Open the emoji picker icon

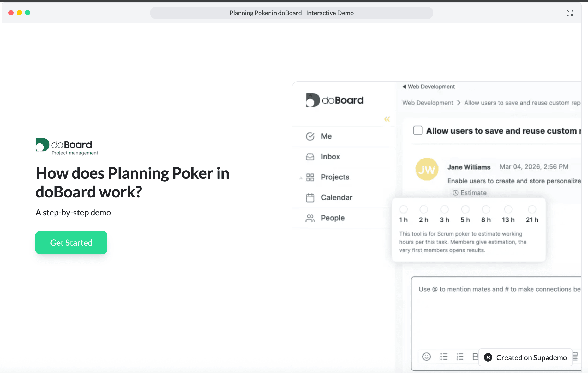(x=426, y=357)
